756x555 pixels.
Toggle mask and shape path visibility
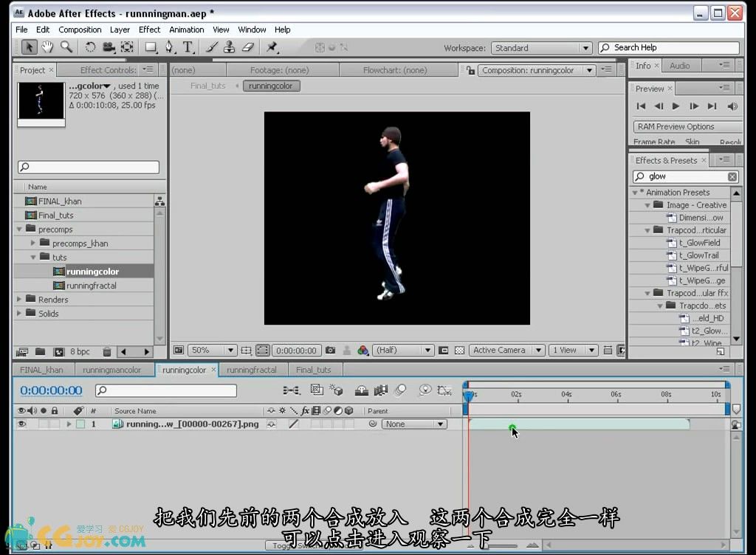pos(262,351)
